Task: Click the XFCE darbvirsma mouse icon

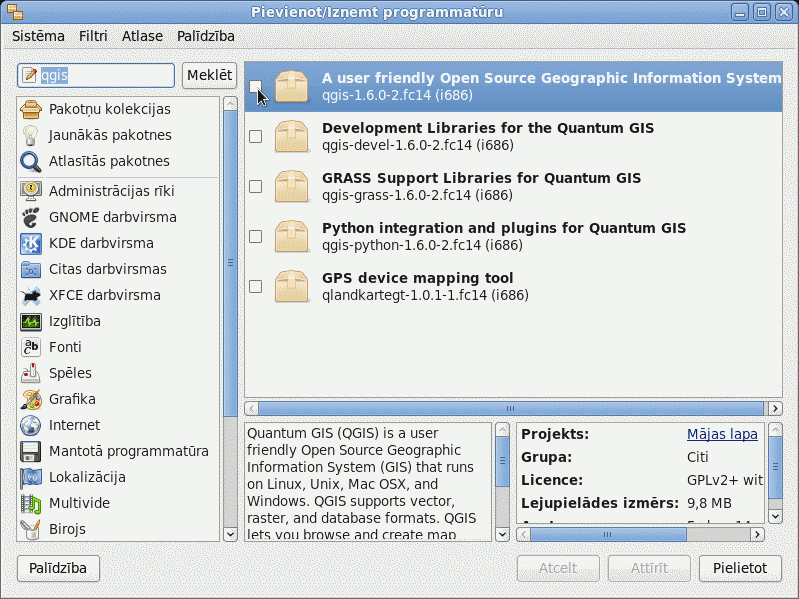Action: (x=31, y=295)
